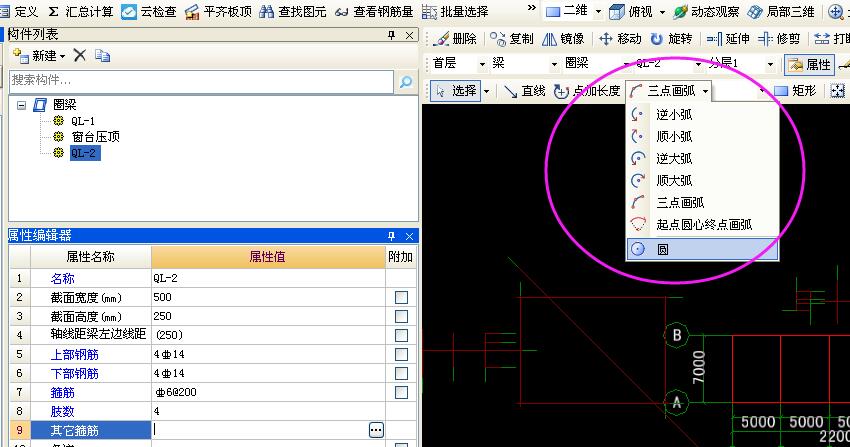Tick 附加 checkbox for 下部钢筋
Screen dimensions: 850x447
click(401, 373)
